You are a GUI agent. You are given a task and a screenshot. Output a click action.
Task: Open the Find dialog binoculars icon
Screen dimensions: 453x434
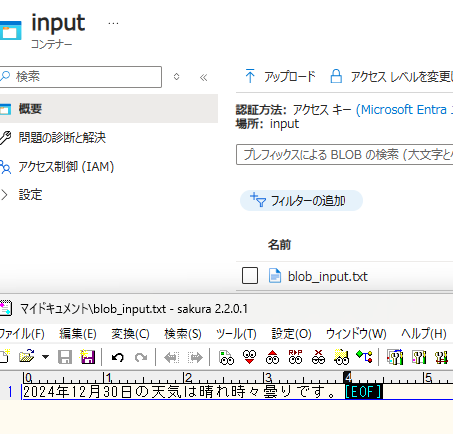click(x=226, y=358)
